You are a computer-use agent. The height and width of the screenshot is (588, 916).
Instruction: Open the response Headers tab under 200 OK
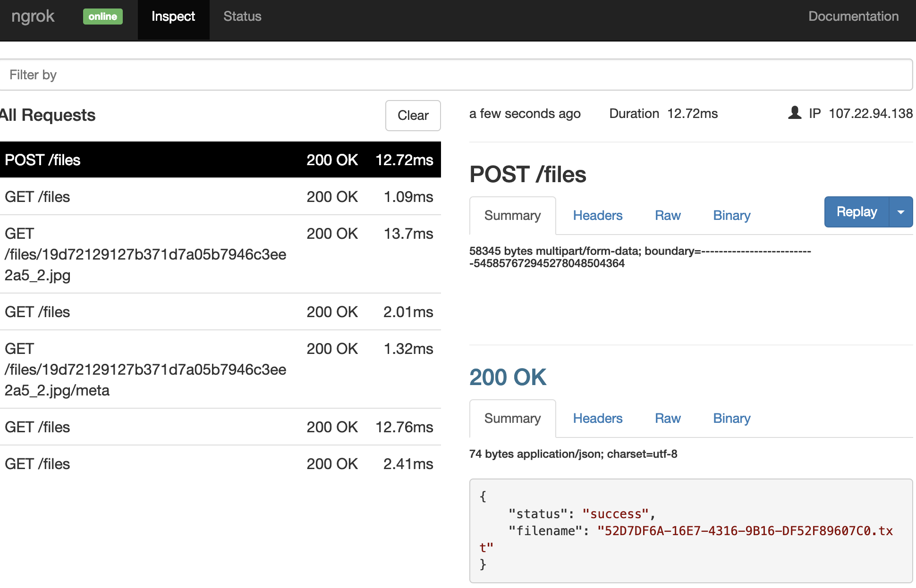(x=597, y=419)
